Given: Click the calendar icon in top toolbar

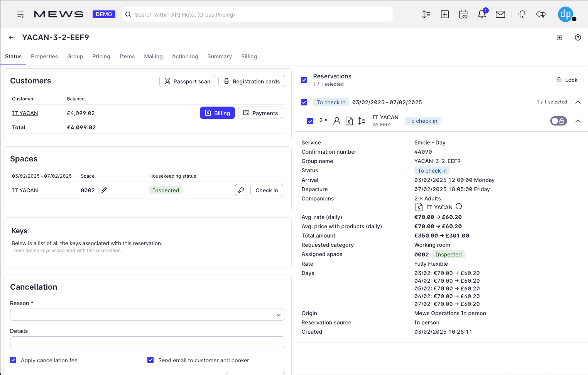Looking at the screenshot, I should [x=463, y=15].
